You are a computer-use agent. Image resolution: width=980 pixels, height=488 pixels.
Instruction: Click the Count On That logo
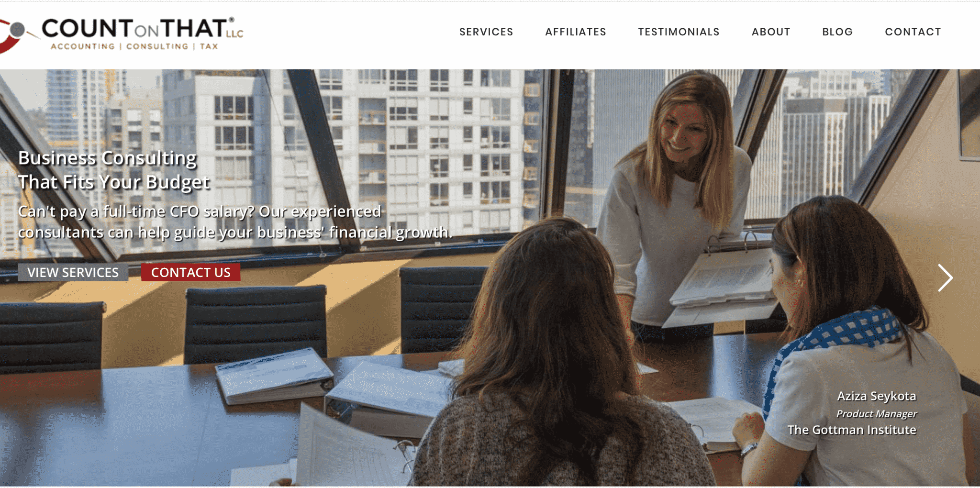(122, 34)
